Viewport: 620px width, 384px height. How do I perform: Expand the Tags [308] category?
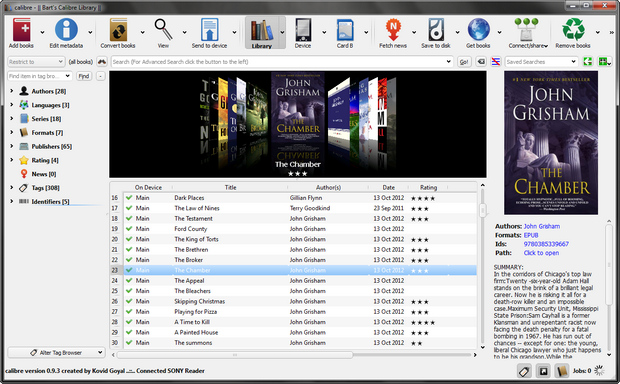[x=11, y=187]
